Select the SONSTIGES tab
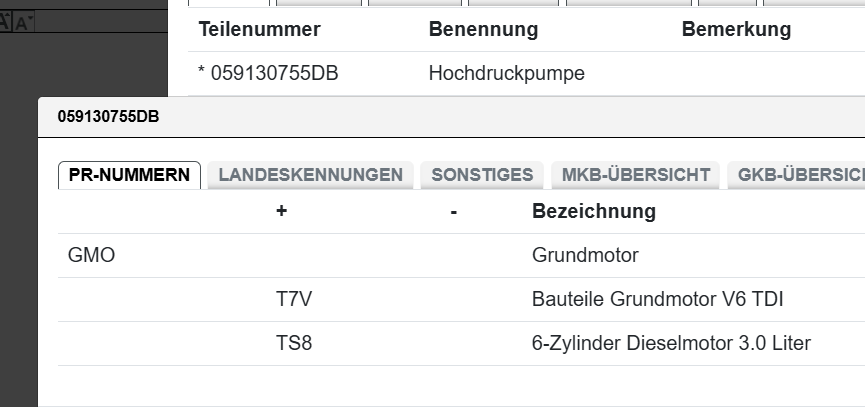The width and height of the screenshot is (865, 407). [482, 175]
